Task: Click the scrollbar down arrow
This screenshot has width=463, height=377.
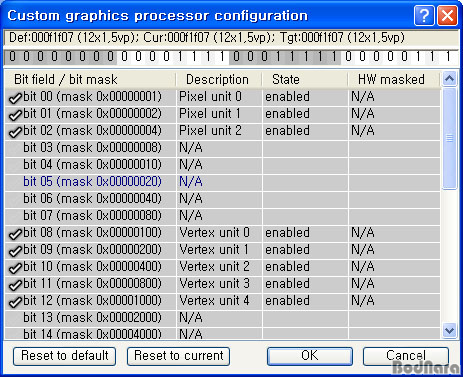Action: point(449,331)
